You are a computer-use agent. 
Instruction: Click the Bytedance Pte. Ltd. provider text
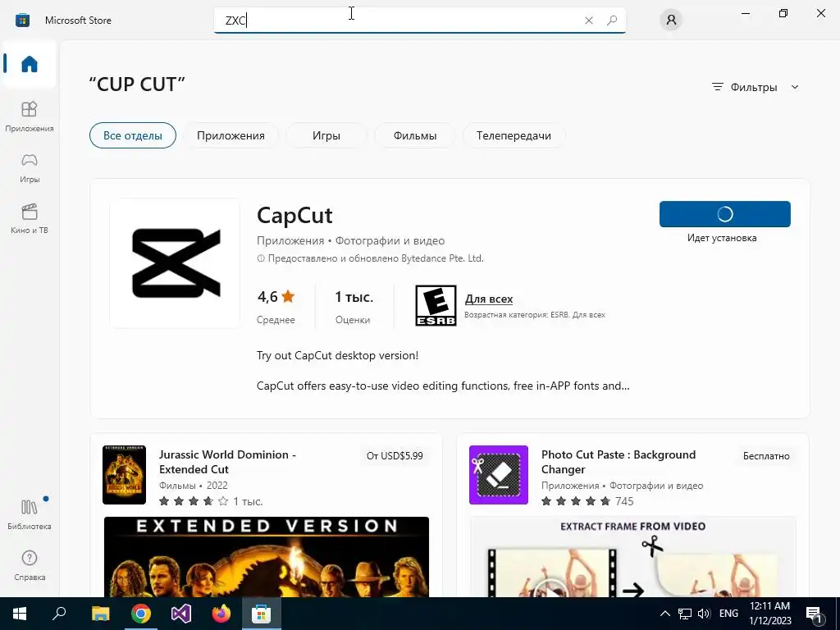tap(442, 258)
